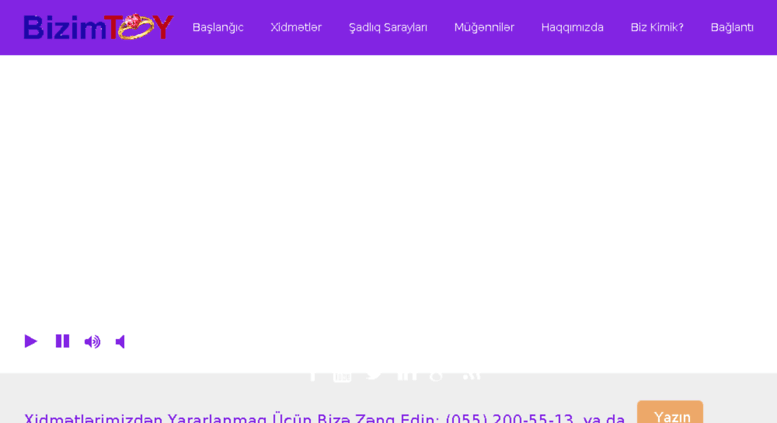Lower the audio volume

pos(120,342)
